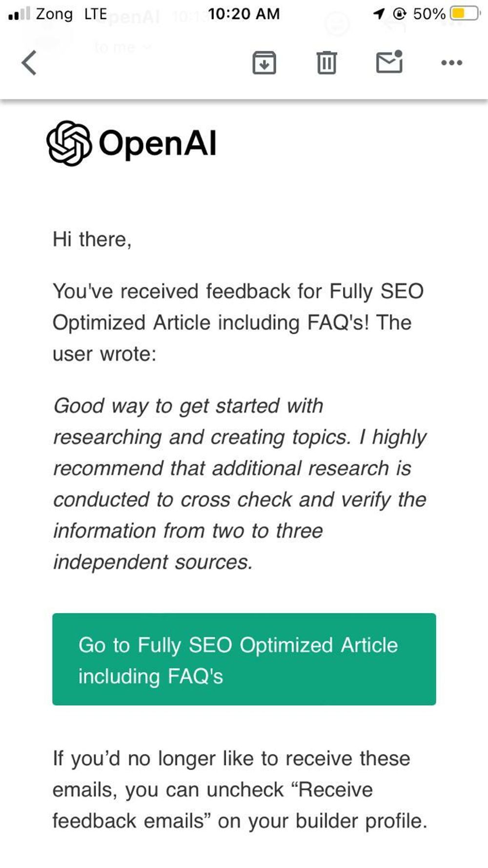Tap the rotation lock status icon
The image size is (488, 868).
click(x=399, y=14)
